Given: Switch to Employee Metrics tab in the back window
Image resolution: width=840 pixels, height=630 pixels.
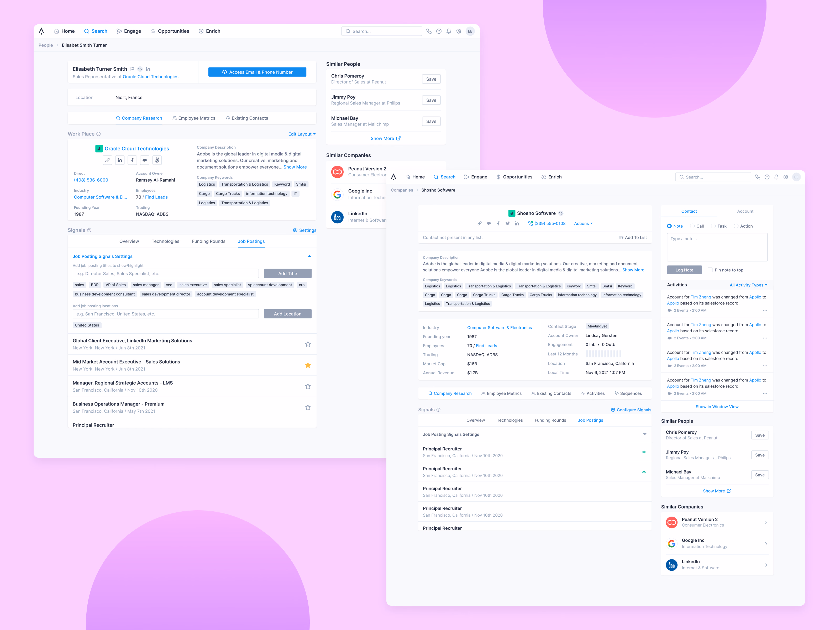Looking at the screenshot, I should click(194, 118).
